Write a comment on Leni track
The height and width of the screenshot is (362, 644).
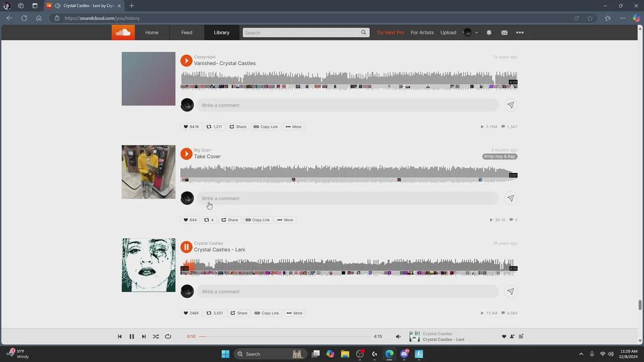coord(347,292)
